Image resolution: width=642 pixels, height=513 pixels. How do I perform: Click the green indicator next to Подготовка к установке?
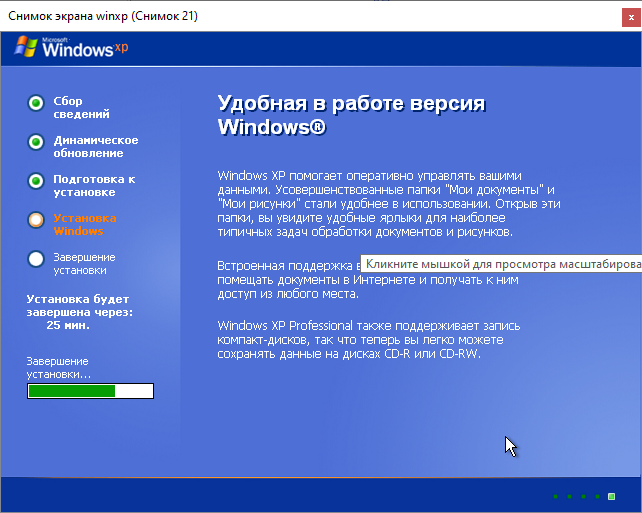(x=36, y=181)
